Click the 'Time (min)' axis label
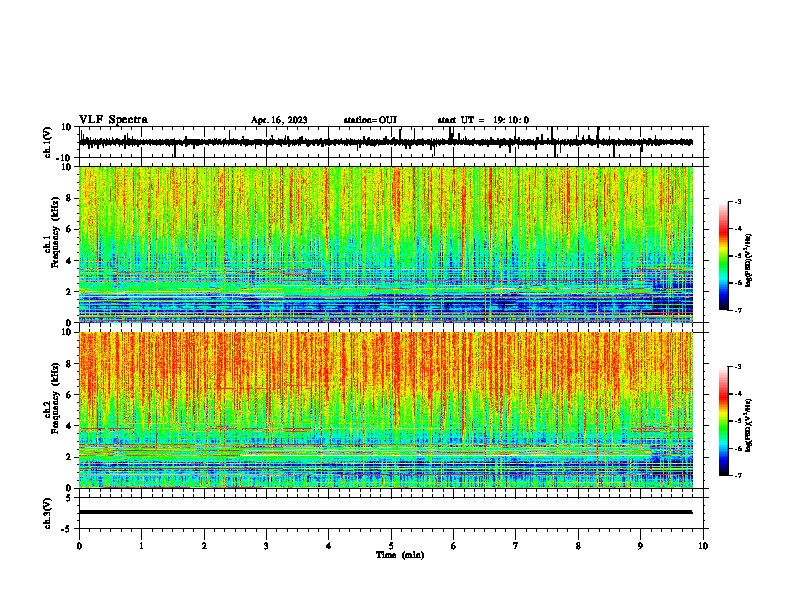 coord(400,555)
